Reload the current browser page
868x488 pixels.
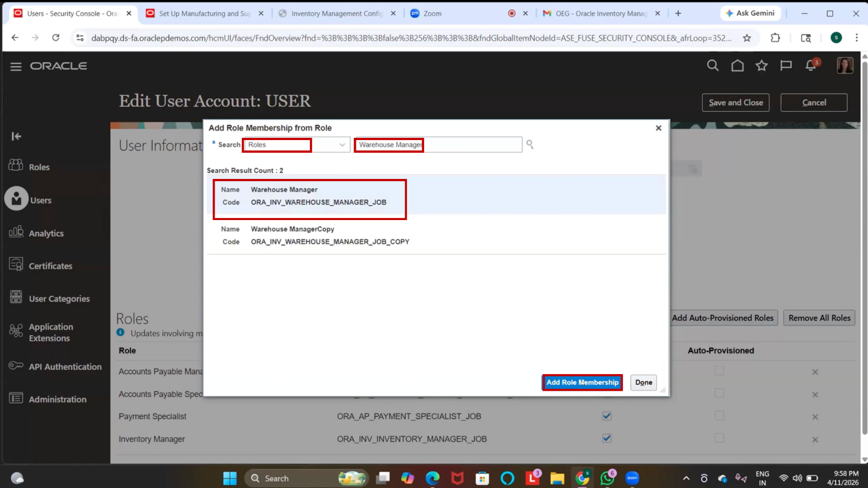pos(56,38)
